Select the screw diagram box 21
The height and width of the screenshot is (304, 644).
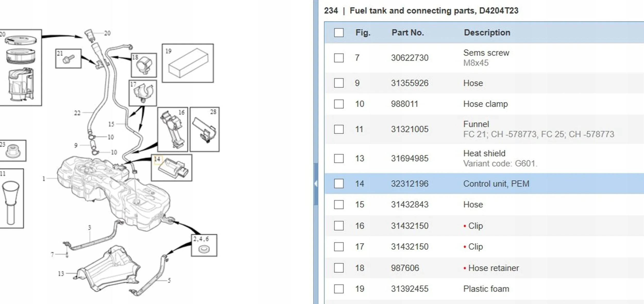pos(68,59)
